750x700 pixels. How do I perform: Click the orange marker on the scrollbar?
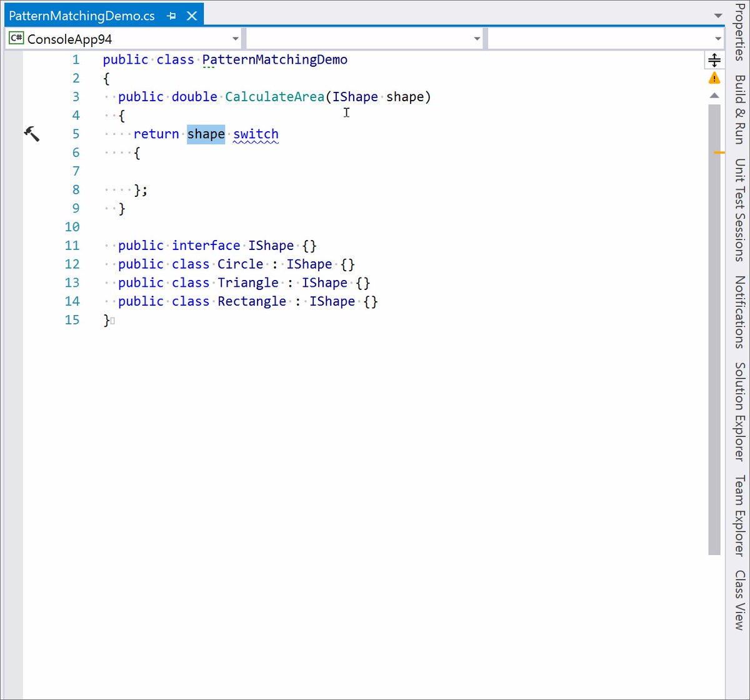pos(719,152)
